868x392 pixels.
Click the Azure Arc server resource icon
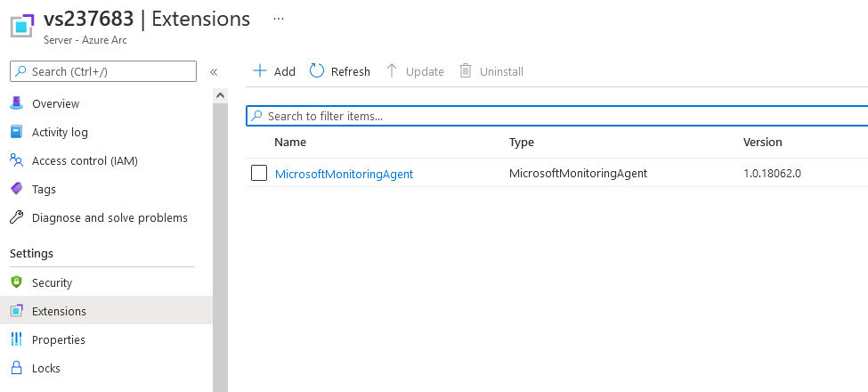(22, 26)
